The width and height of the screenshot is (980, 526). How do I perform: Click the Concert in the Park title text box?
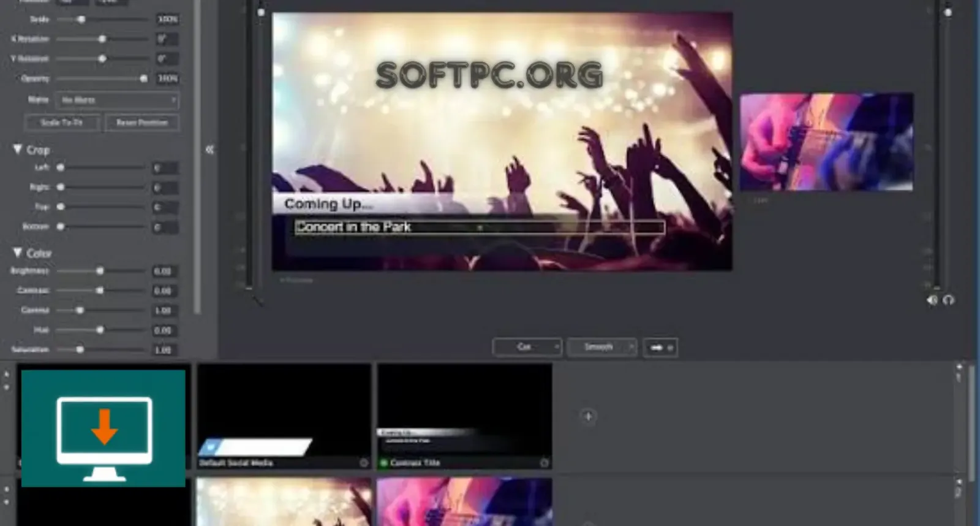tap(480, 227)
